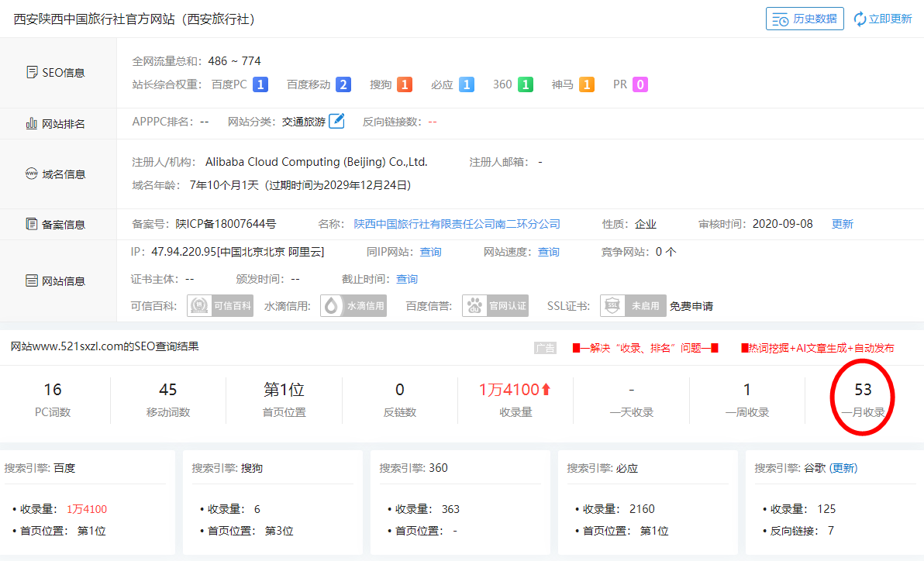
Task: Open the 陕西中国旅行社有限责任公司南二环分公司 link
Action: [x=457, y=224]
